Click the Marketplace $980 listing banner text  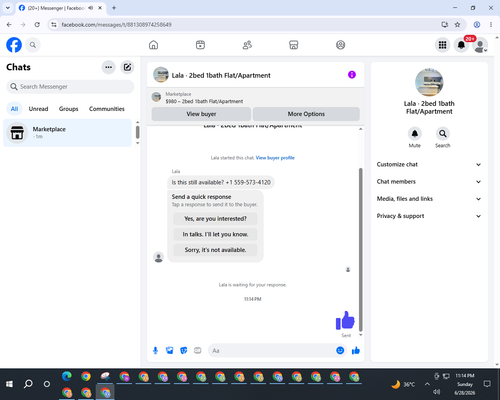(204, 101)
